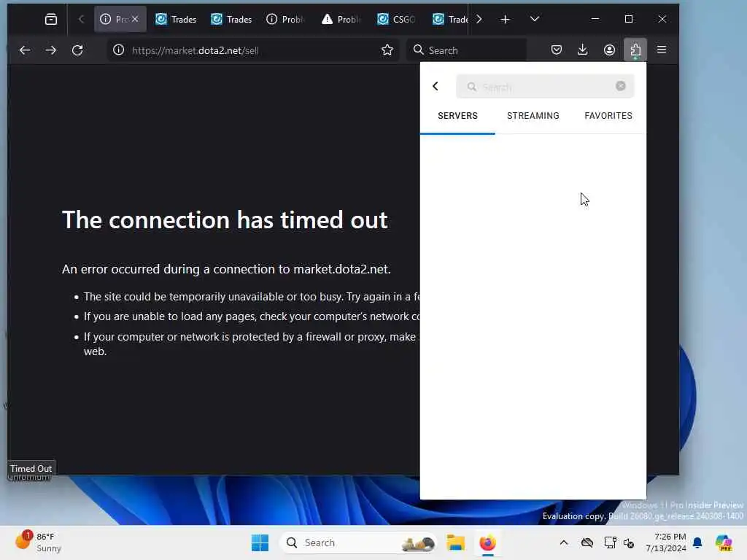Launch Copilot Preview from taskbar
Image resolution: width=747 pixels, height=560 pixels.
coord(724,542)
